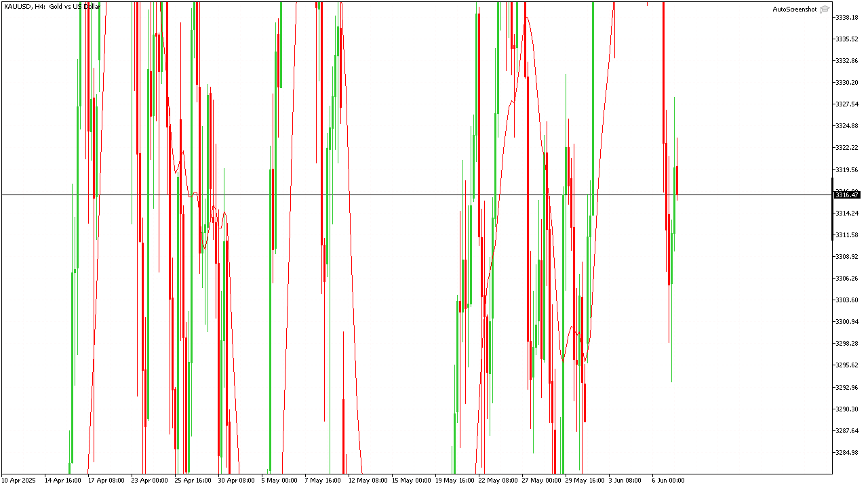Click the 3322.22 price axis label
The width and height of the screenshot is (868, 488).
847,147
